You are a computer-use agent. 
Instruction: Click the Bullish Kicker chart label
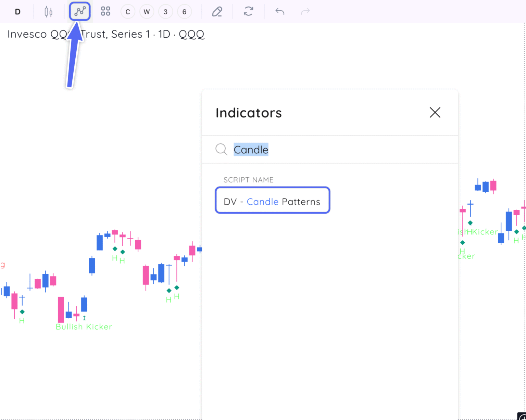pos(84,326)
